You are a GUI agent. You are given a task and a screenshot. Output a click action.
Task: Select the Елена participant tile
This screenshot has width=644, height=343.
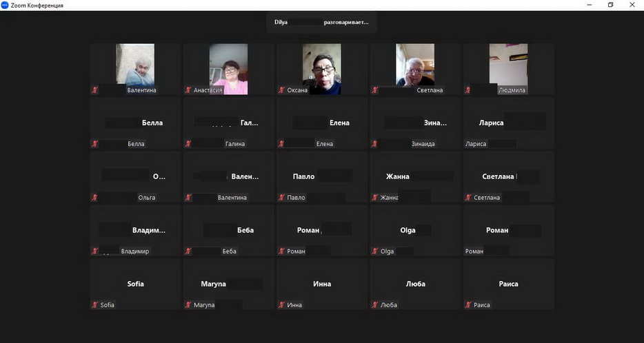[321, 124]
